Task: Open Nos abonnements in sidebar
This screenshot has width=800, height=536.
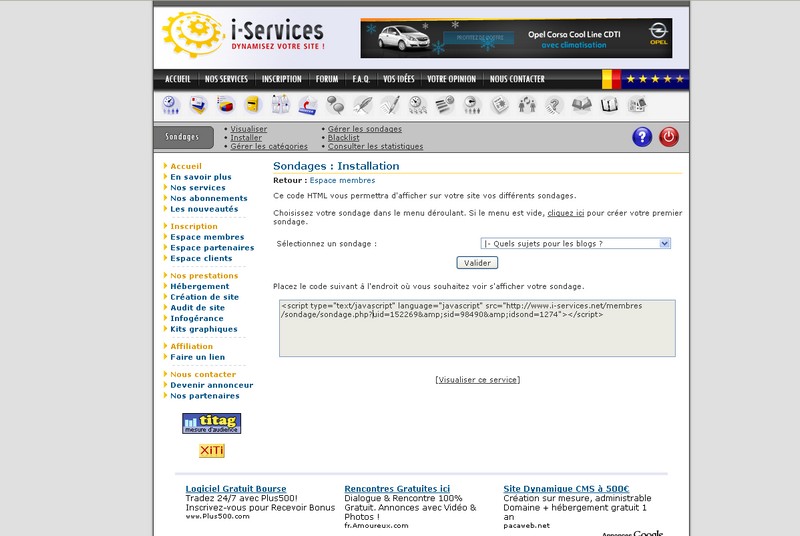Action: (209, 198)
